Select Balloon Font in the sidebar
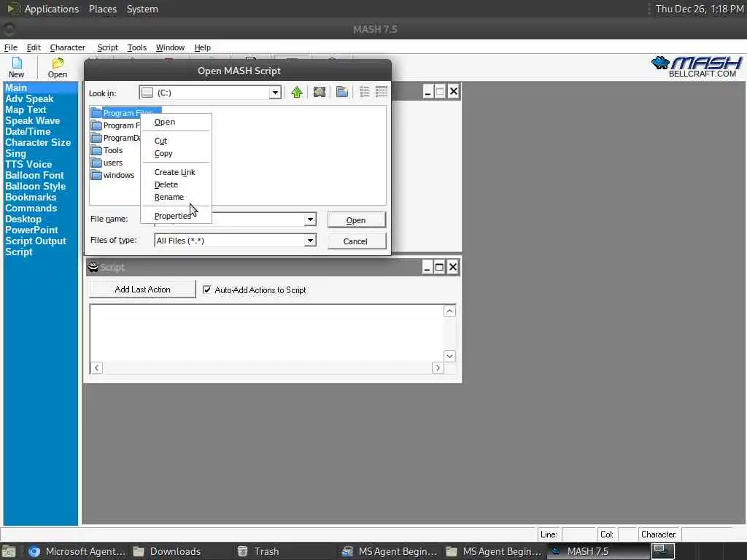The image size is (747, 560). coord(34,175)
